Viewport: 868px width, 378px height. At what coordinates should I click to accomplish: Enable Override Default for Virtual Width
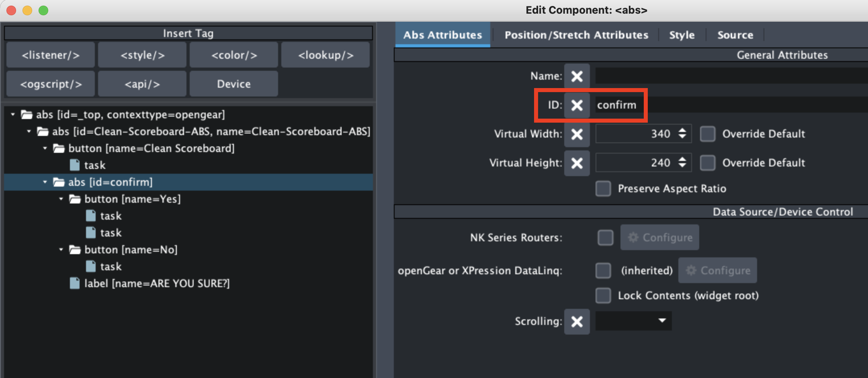click(x=708, y=134)
